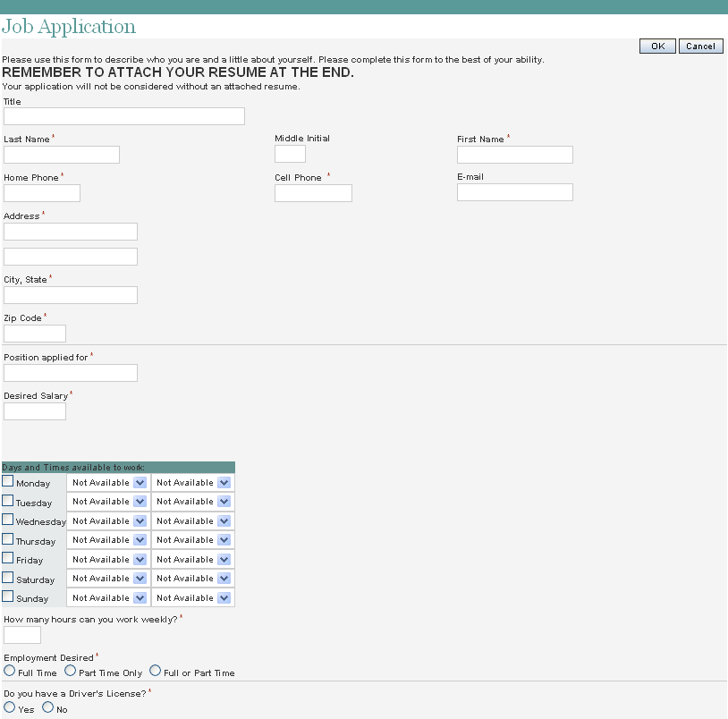This screenshot has width=728, height=719.
Task: Click the Job Application heading
Action: click(69, 27)
